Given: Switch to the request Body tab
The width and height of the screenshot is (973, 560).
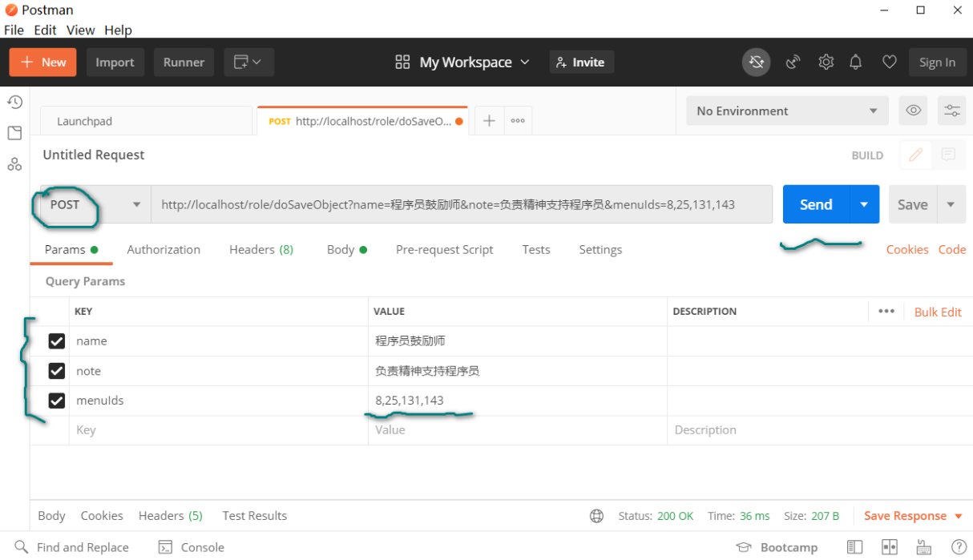Looking at the screenshot, I should [346, 249].
